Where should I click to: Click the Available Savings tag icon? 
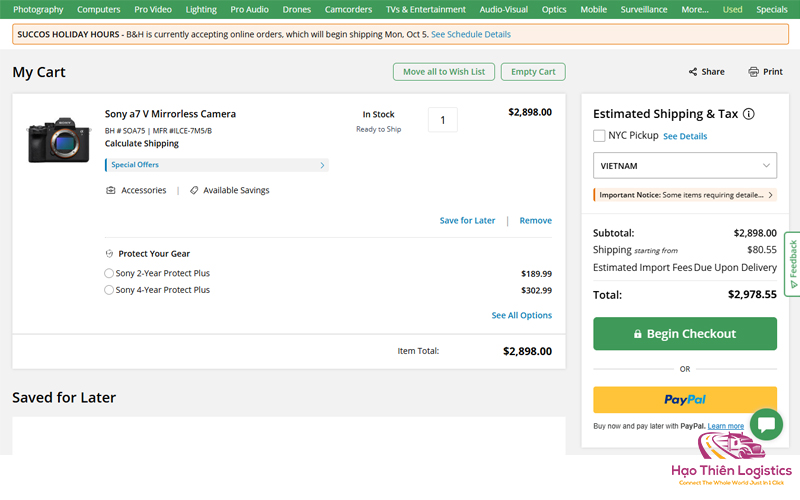click(194, 190)
